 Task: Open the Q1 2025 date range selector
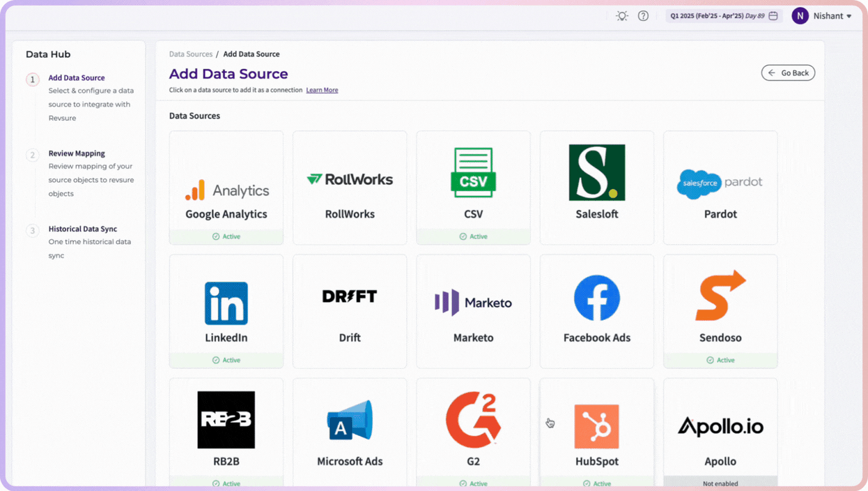click(x=724, y=16)
